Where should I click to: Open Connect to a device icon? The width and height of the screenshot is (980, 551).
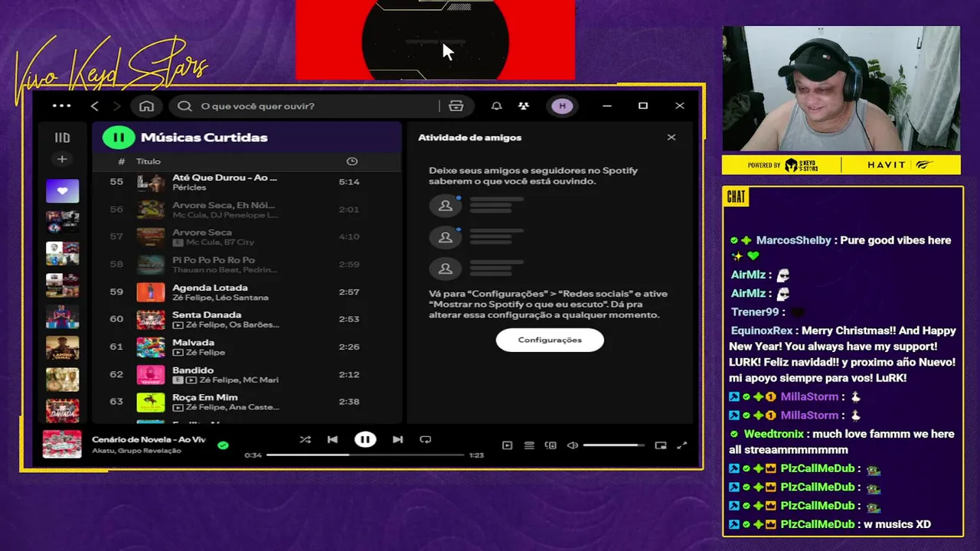click(x=550, y=445)
